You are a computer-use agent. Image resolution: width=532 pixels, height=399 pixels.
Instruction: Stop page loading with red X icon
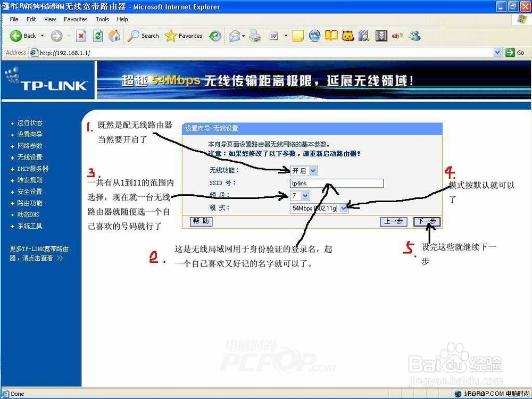click(81, 36)
